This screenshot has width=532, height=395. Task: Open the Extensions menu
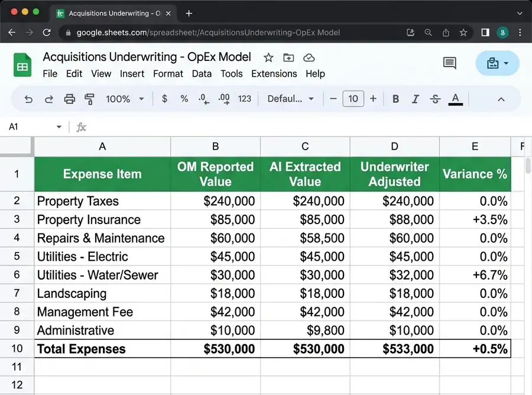coord(274,74)
